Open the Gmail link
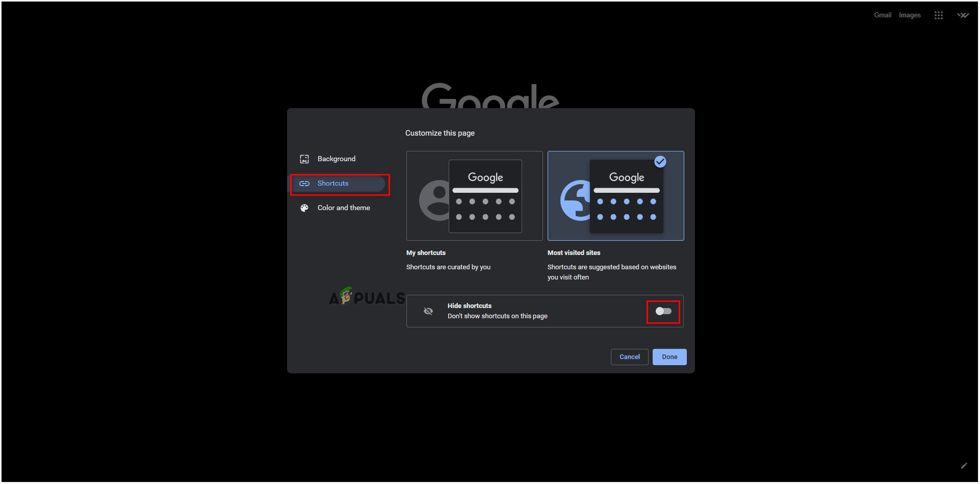 pos(883,15)
